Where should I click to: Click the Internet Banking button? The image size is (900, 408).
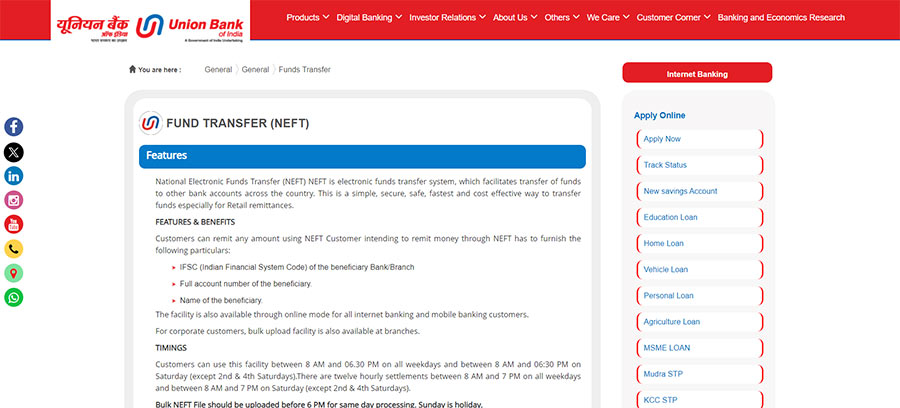click(x=697, y=73)
